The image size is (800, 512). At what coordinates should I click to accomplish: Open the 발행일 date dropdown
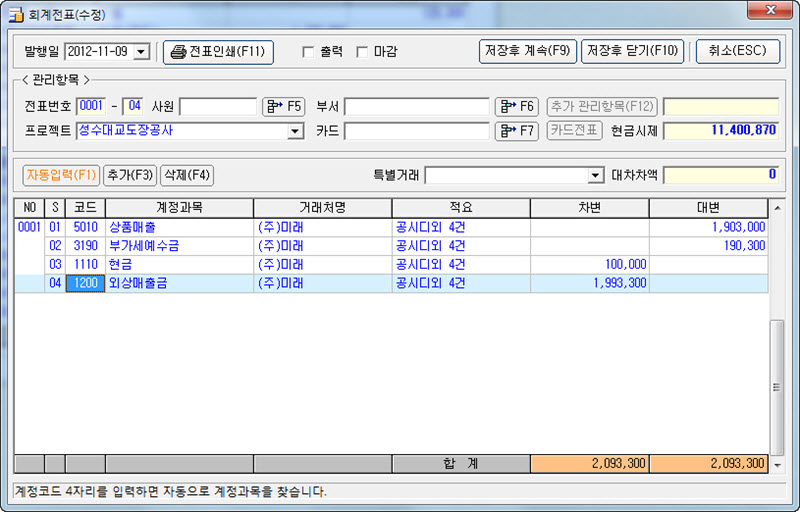pyautogui.click(x=141, y=52)
